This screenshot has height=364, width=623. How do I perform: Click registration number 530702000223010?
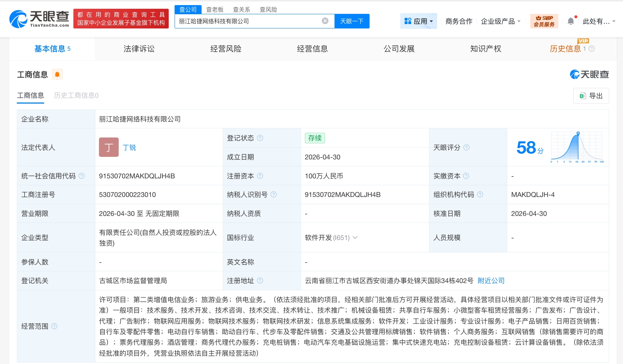127,194
